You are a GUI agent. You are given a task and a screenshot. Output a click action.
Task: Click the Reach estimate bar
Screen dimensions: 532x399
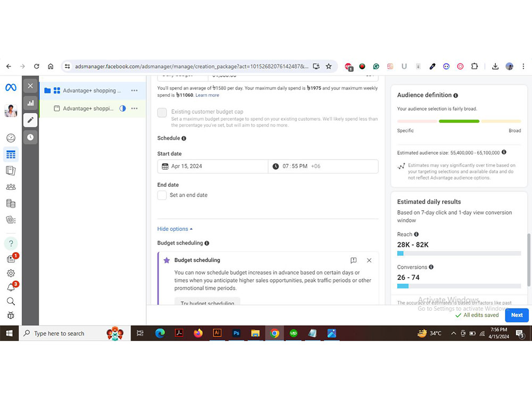(459, 253)
